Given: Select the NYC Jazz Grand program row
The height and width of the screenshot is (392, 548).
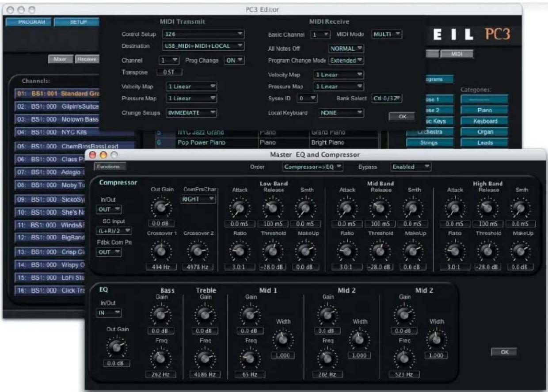Looking at the screenshot, I should (267, 132).
